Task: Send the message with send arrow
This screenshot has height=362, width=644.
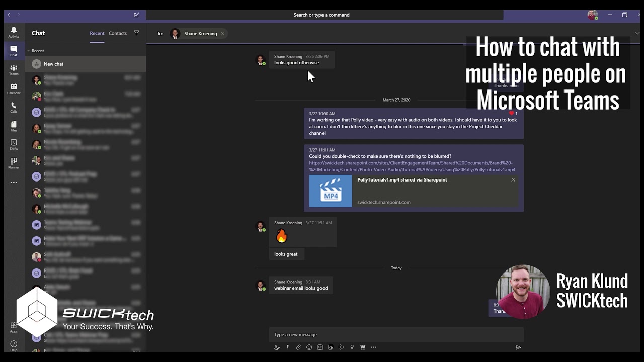Action: [x=518, y=347]
